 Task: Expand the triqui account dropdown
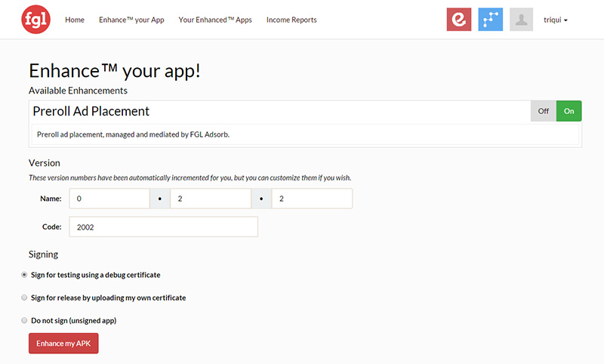(x=555, y=20)
